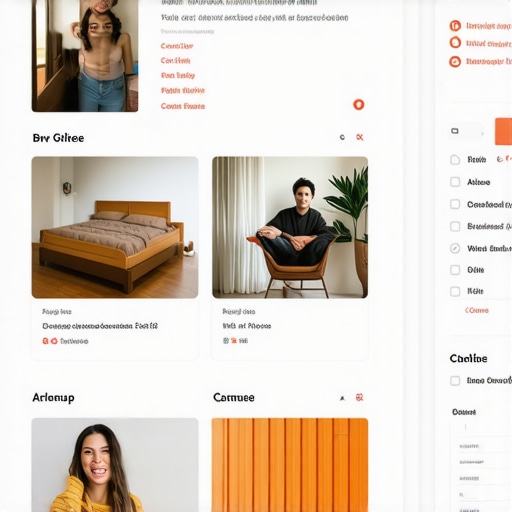Viewport: 512px width, 512px height.
Task: Click the second orange circle icon in sidebar
Action: pyautogui.click(x=455, y=43)
